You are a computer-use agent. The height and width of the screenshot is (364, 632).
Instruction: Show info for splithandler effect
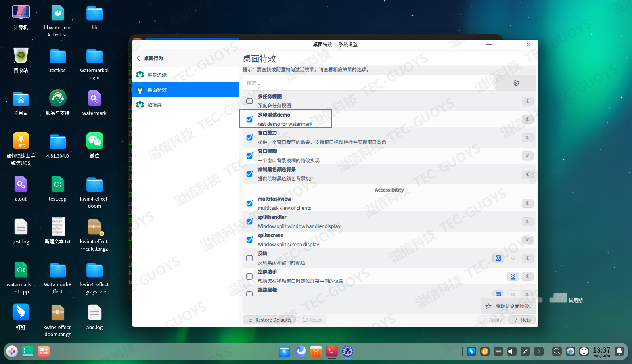click(527, 222)
